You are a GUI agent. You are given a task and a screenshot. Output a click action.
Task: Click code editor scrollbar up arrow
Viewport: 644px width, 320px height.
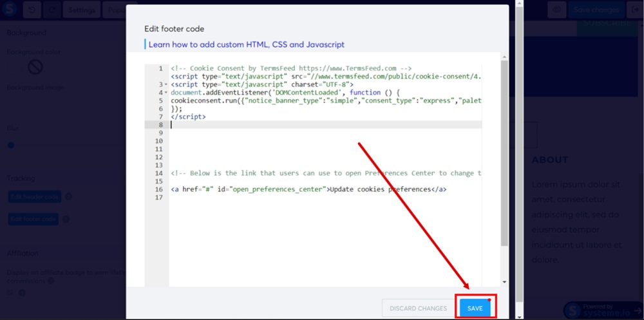(504, 57)
